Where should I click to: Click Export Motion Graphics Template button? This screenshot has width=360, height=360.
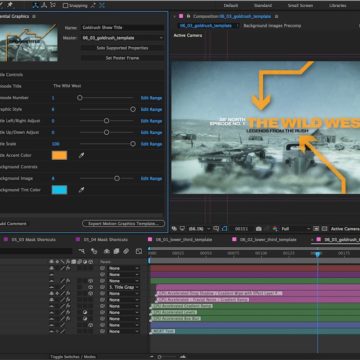[x=123, y=224]
